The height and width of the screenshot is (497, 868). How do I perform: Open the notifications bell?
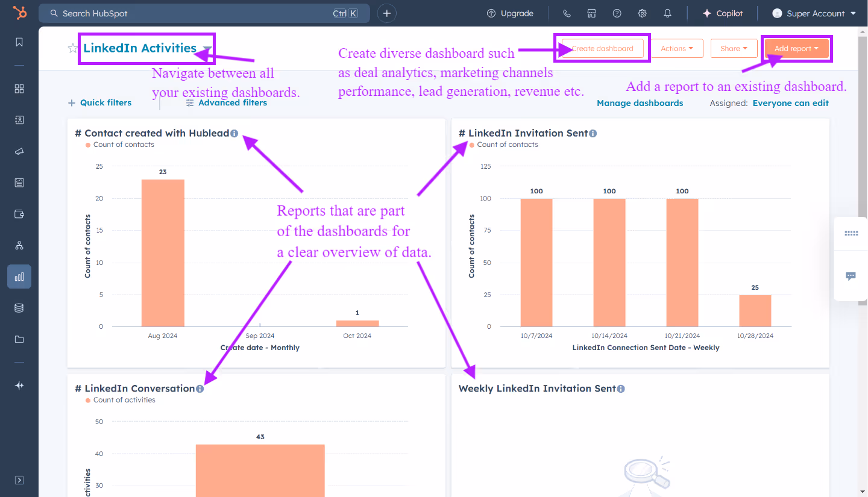point(667,13)
